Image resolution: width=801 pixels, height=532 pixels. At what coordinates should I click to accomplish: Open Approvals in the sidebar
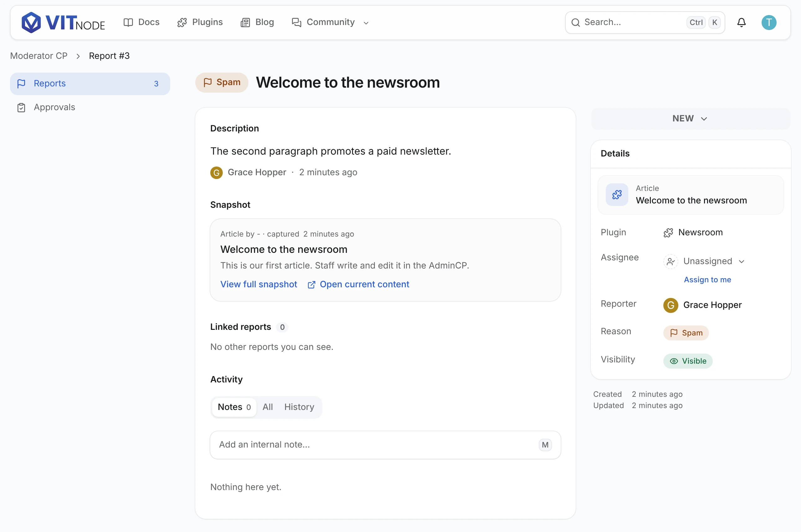click(90, 108)
